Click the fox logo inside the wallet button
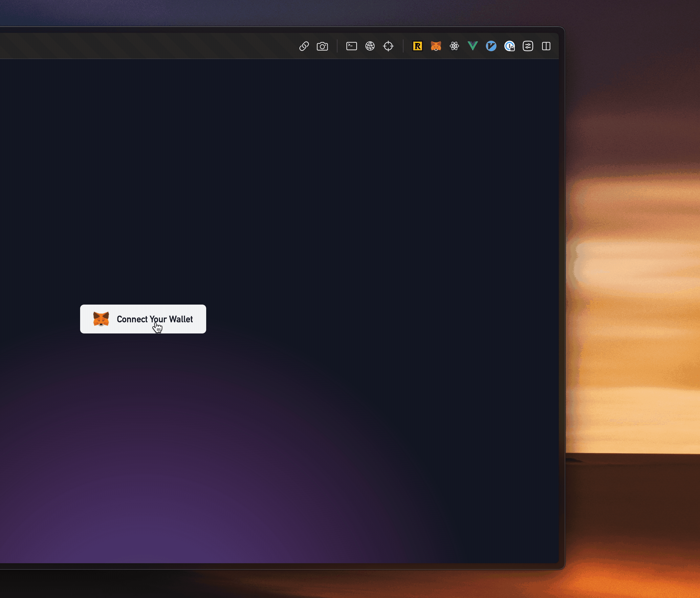 (101, 319)
